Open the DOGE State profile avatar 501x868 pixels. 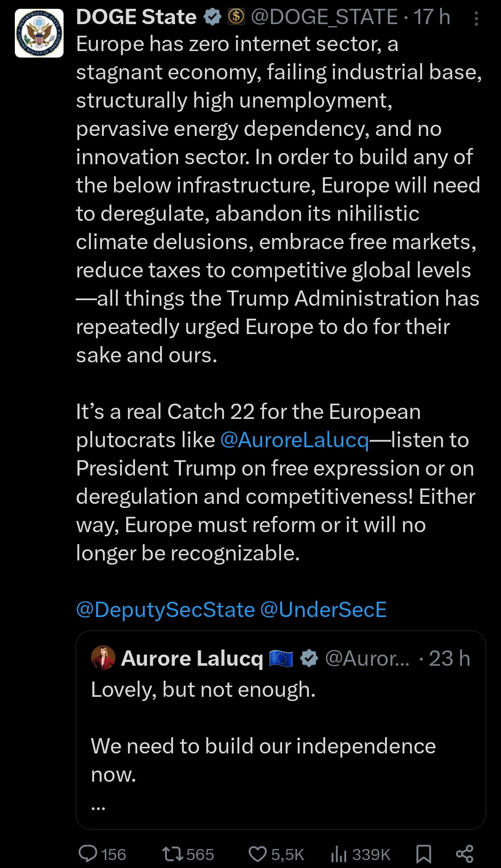coord(39,33)
